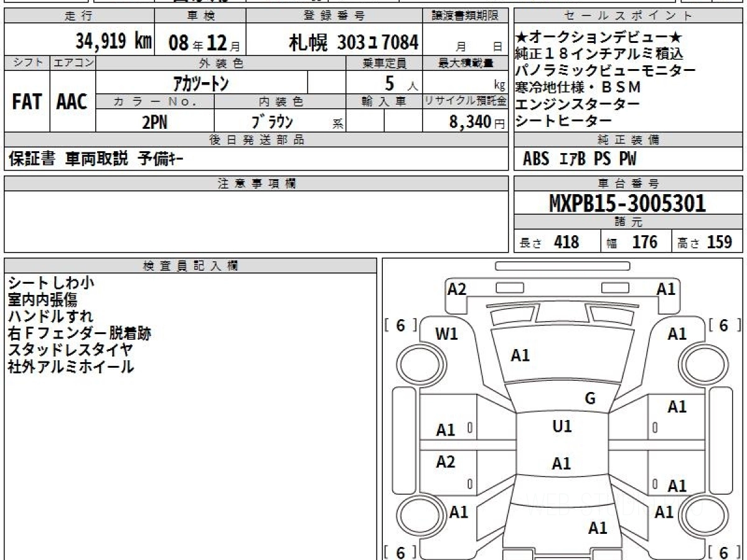Viewport: 747px width, 560px height.
Task: Click the W1 mark on the car diagram
Action: point(446,334)
